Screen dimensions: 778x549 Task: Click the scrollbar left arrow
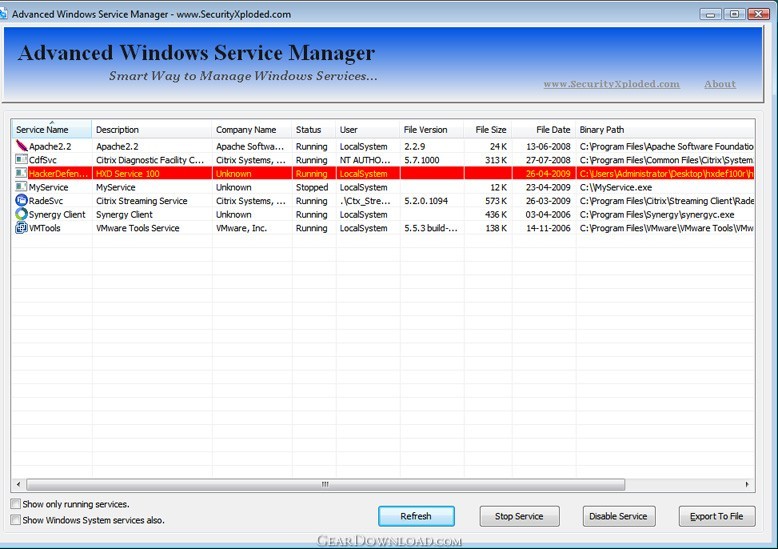click(18, 484)
